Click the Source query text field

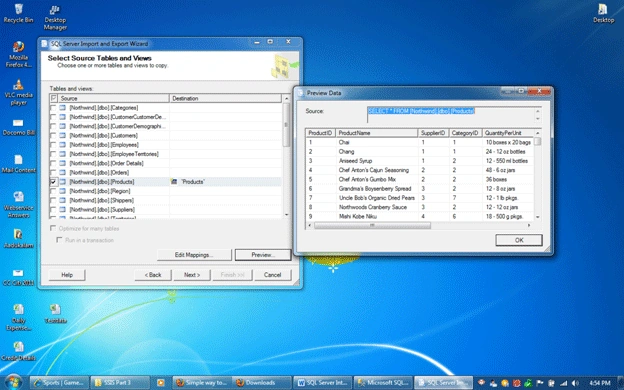(x=451, y=115)
